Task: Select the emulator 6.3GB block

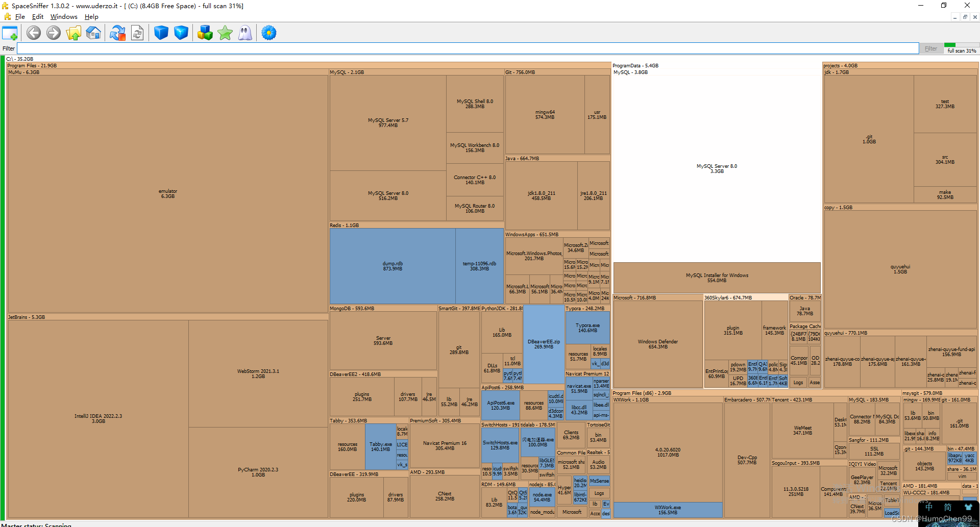Action: click(x=168, y=194)
